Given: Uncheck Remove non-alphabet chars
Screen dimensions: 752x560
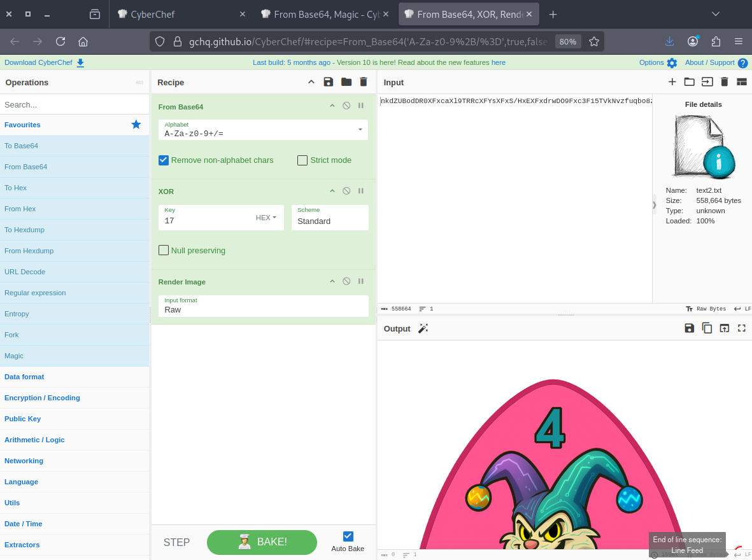Looking at the screenshot, I should 164,160.
